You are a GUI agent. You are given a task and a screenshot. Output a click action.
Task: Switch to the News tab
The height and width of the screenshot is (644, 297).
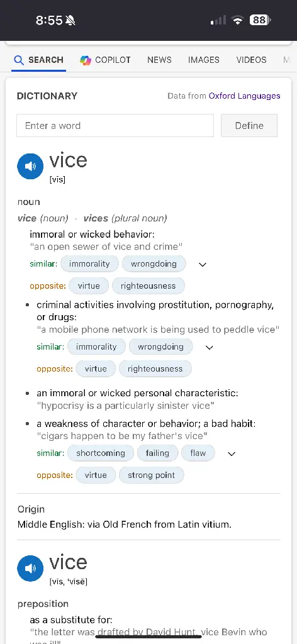[x=159, y=60]
